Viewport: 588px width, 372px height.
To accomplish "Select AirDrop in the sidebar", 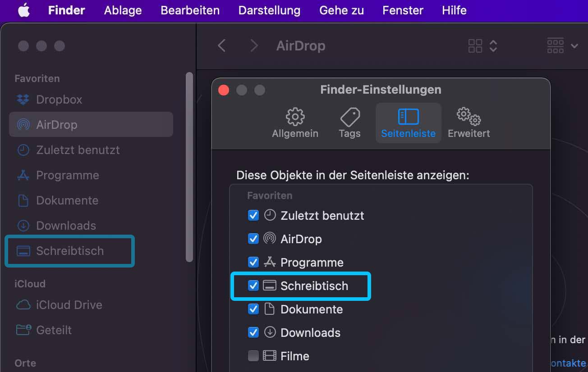I will (x=91, y=124).
